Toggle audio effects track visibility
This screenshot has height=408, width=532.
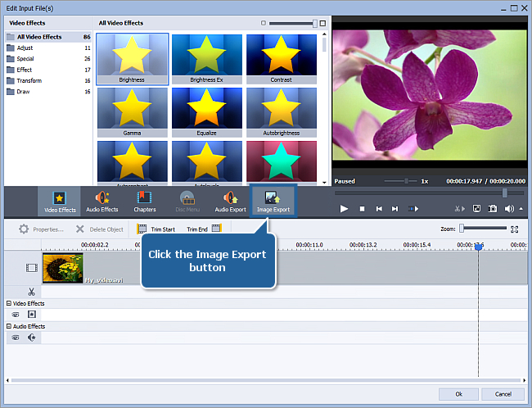(16, 338)
